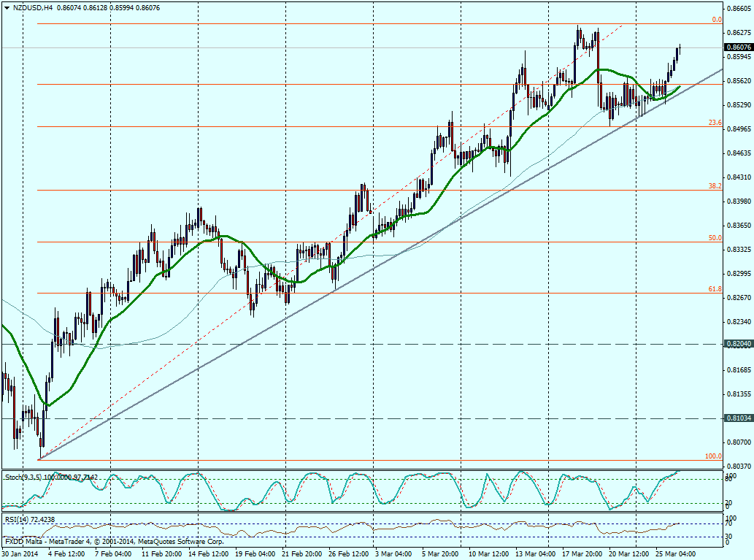Click the Fibonacci 50.0 level label
This screenshot has height=560, width=754.
(715, 238)
